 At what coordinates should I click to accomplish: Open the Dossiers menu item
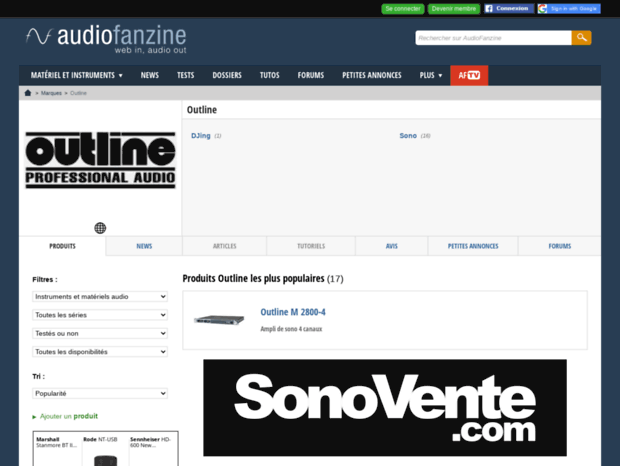tap(227, 75)
